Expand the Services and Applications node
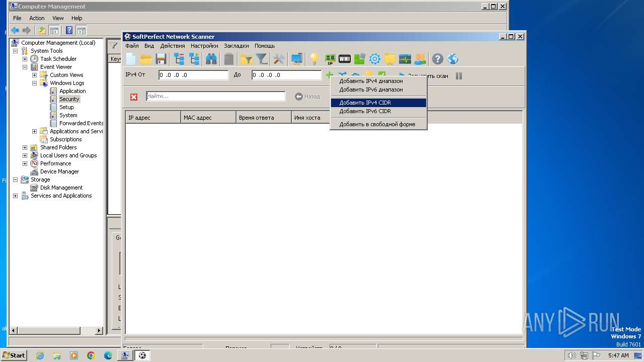The width and height of the screenshot is (644, 362). point(15,196)
